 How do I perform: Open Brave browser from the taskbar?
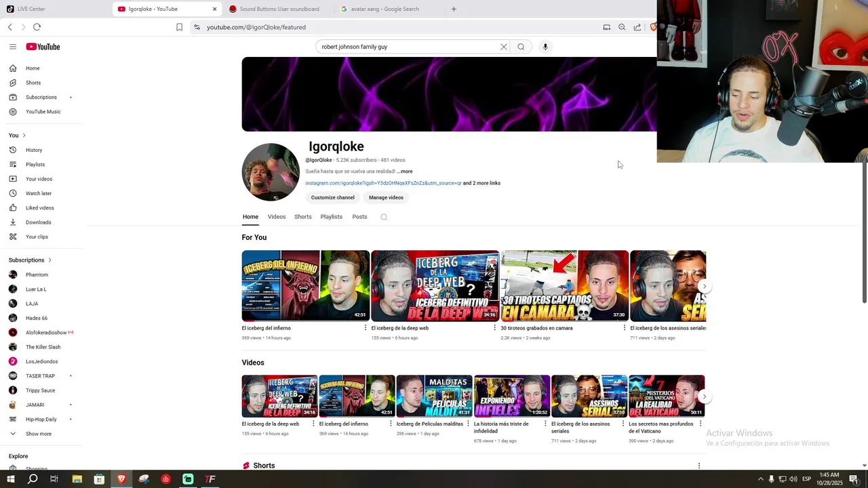121,479
